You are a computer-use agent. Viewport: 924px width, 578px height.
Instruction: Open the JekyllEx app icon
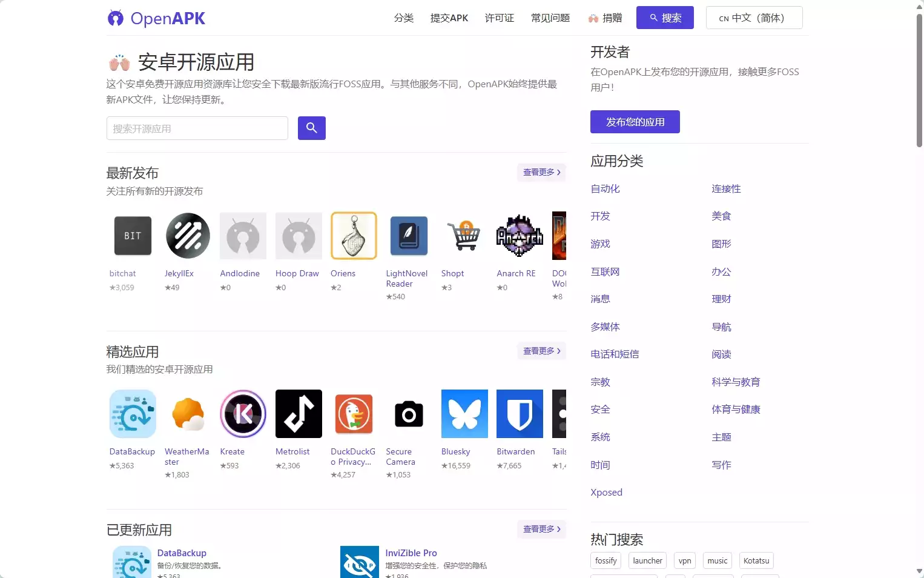tap(188, 236)
